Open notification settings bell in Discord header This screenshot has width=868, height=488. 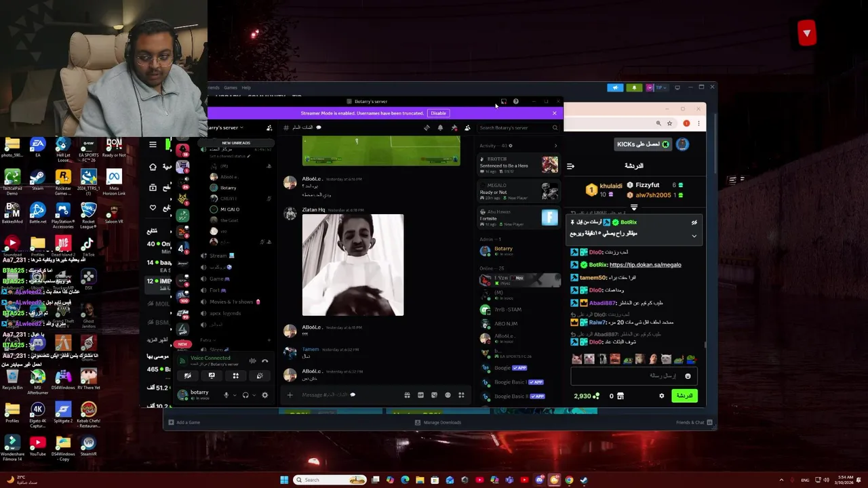click(x=440, y=127)
